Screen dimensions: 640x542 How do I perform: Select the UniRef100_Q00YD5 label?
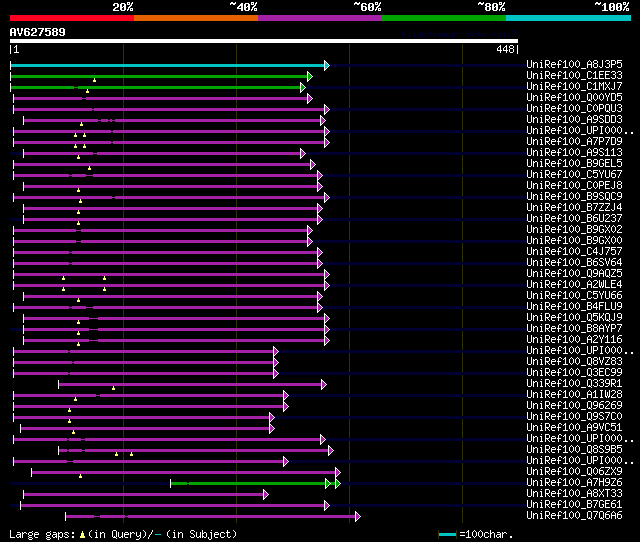tap(574, 98)
